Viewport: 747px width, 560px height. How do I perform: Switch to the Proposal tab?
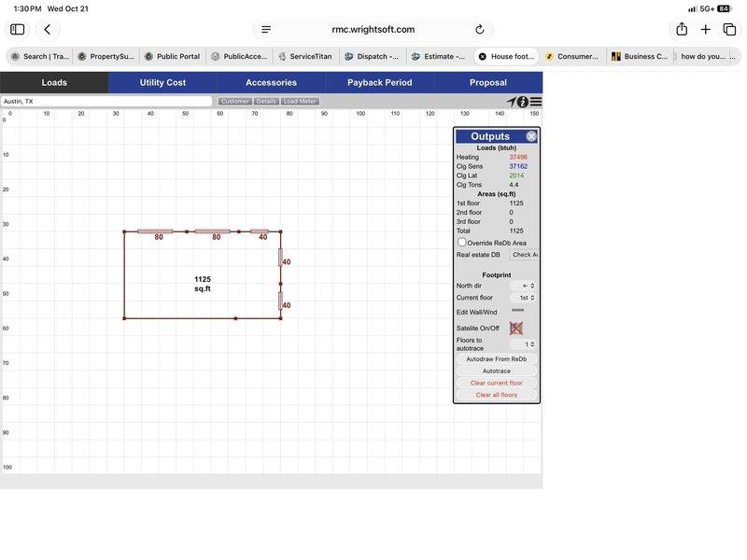tap(488, 82)
